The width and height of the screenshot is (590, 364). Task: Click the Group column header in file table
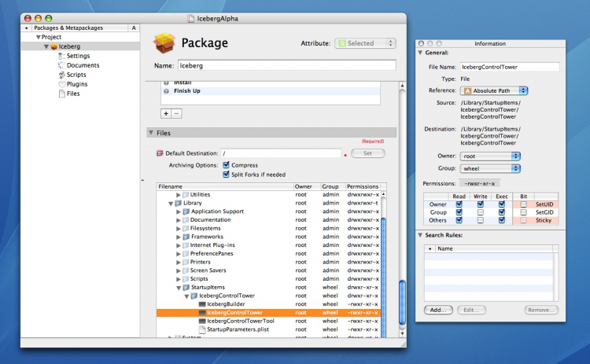point(332,186)
